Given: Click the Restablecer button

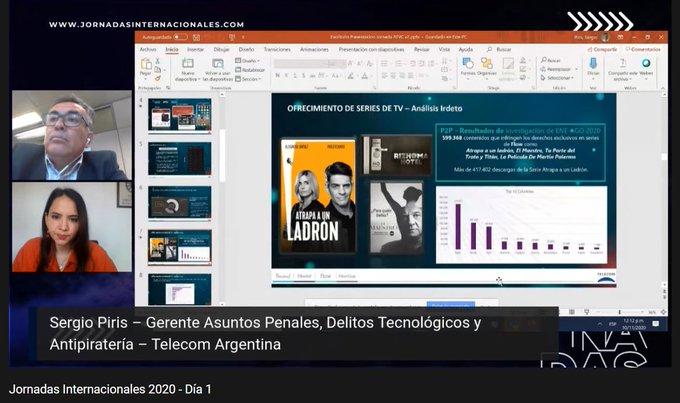Looking at the screenshot, I should click(250, 70).
